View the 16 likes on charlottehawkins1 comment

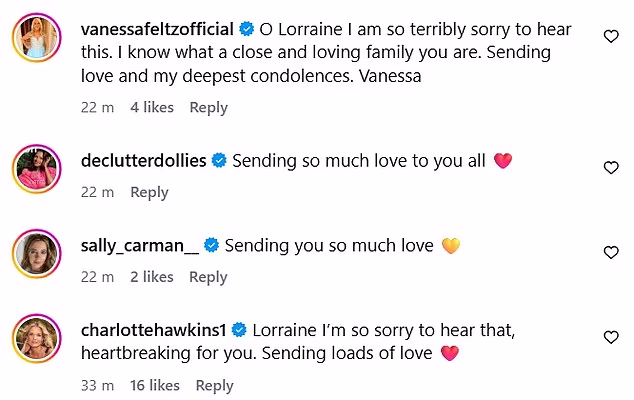tap(155, 385)
